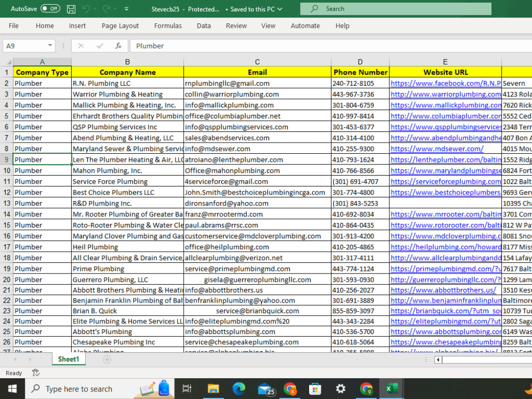Viewport: 532px width, 399px height.
Task: Open the Undo history dropdown
Action: click(x=95, y=9)
